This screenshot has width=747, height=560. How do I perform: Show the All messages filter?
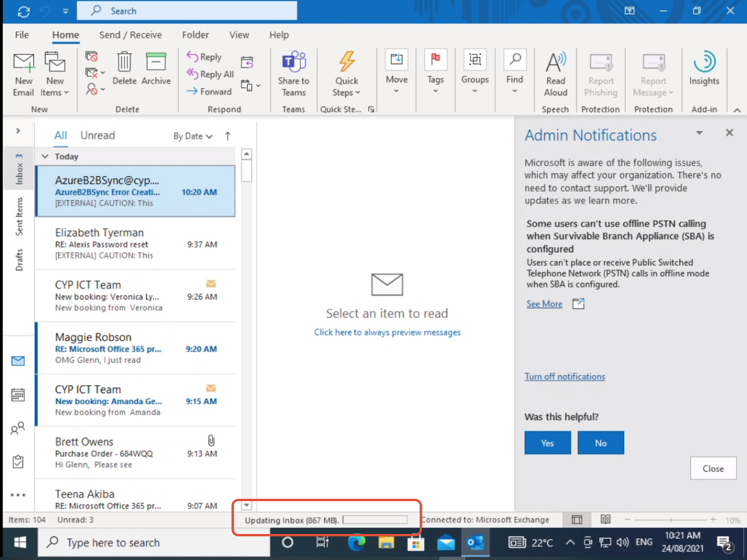[x=61, y=135]
